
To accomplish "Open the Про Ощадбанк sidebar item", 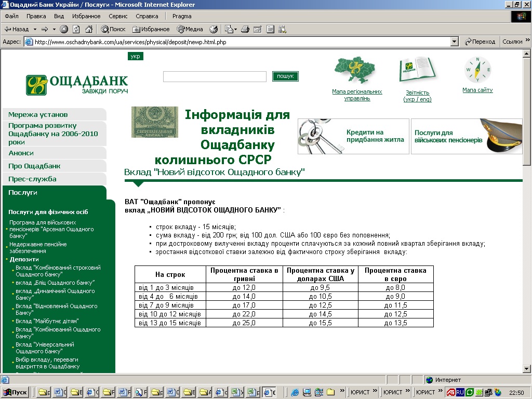I will coord(54,166).
